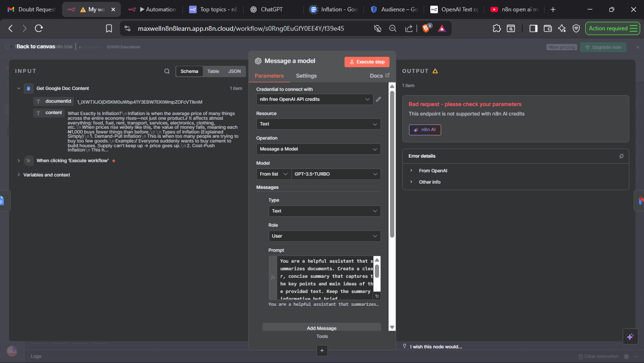Click the AI assistant sparkle button
Viewport: 644px width, 363px height.
(x=630, y=336)
